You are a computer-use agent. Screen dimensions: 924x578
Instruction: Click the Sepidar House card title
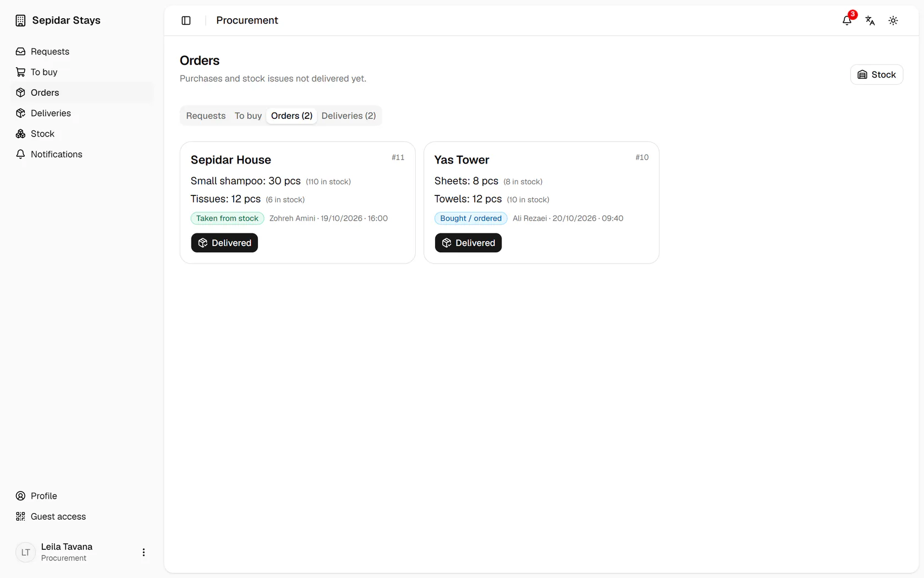(231, 160)
